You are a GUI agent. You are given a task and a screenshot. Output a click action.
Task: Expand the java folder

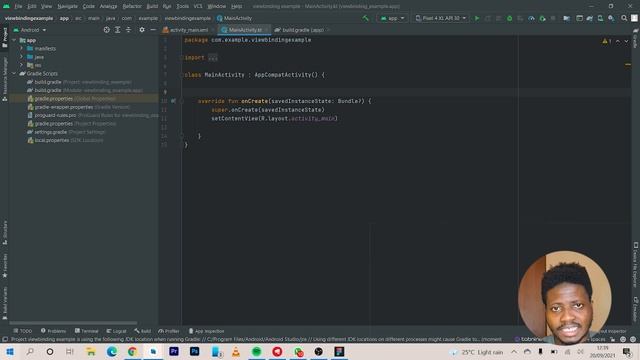tap(22, 57)
